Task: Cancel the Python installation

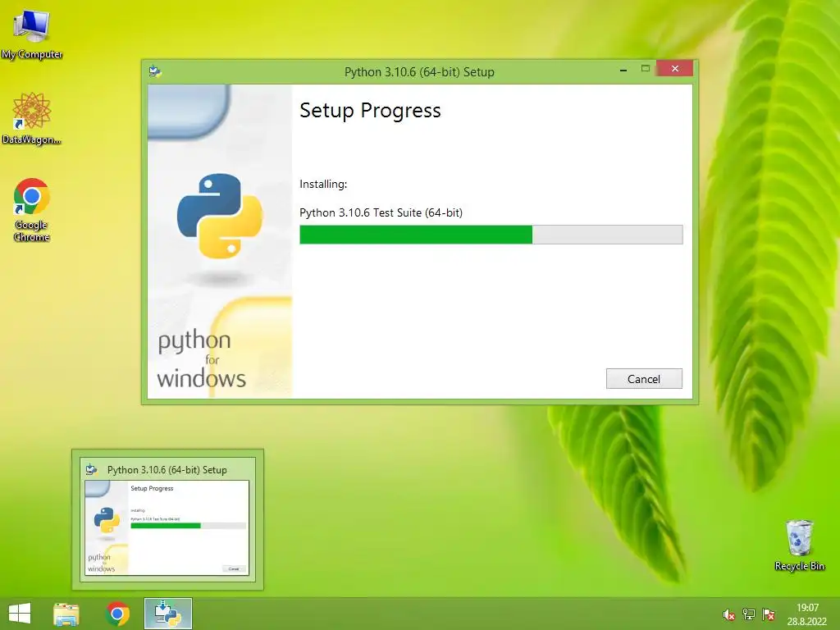Action: (644, 379)
